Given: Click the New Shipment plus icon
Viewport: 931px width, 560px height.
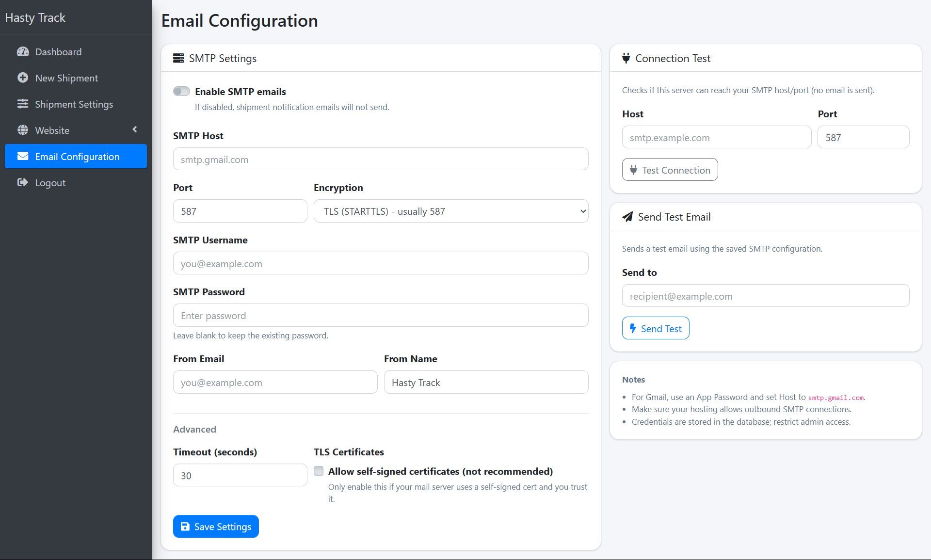Looking at the screenshot, I should (x=23, y=78).
